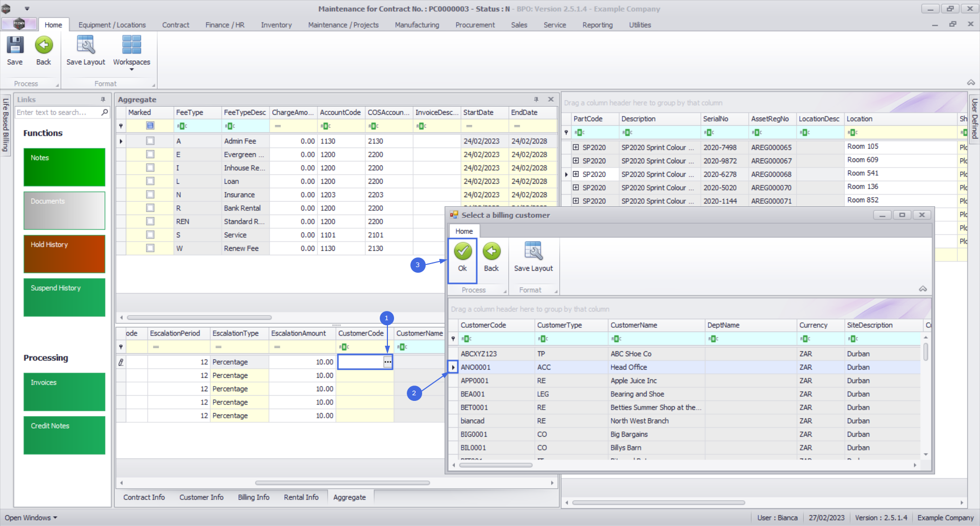Select the APP0001 Apple Juice Inc row
The height and width of the screenshot is (526, 980).
click(x=690, y=381)
